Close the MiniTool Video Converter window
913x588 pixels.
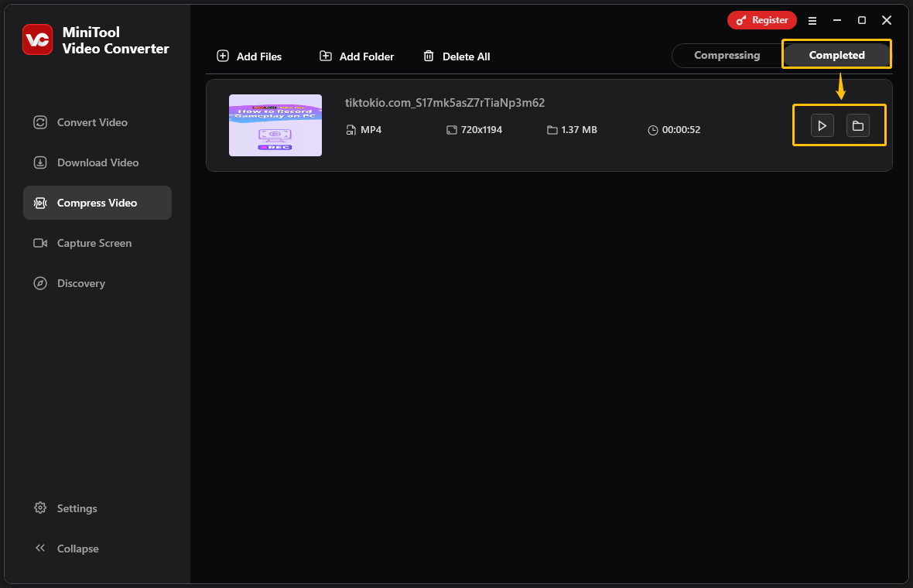coord(887,20)
